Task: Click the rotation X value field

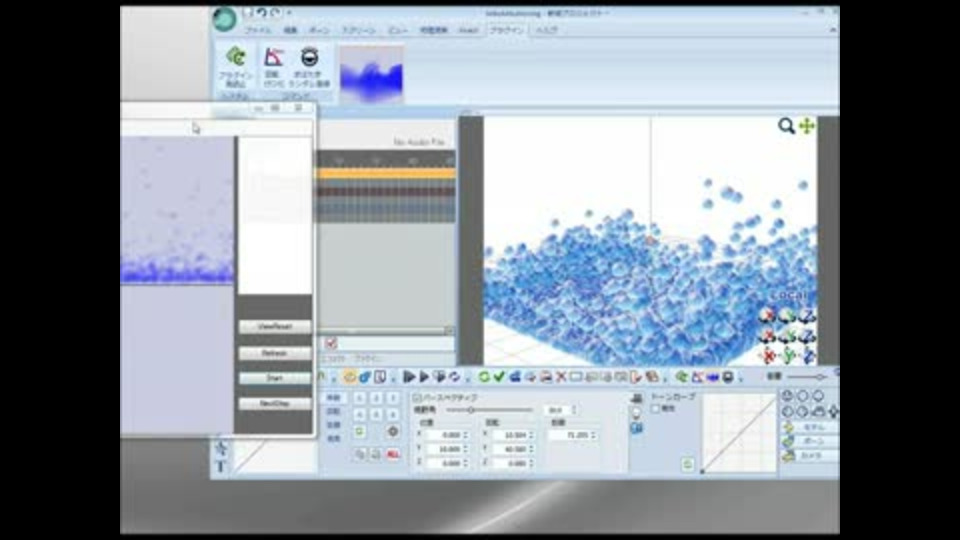Action: tap(510, 435)
